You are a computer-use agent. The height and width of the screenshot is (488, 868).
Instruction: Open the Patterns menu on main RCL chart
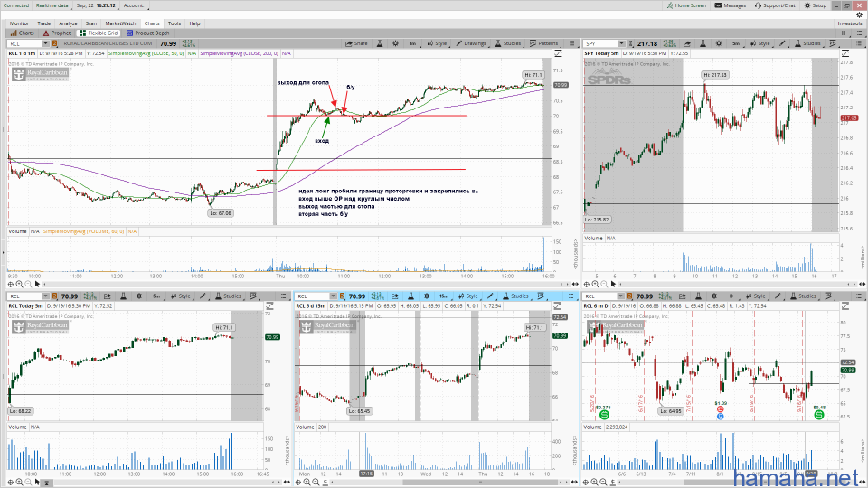pos(544,43)
